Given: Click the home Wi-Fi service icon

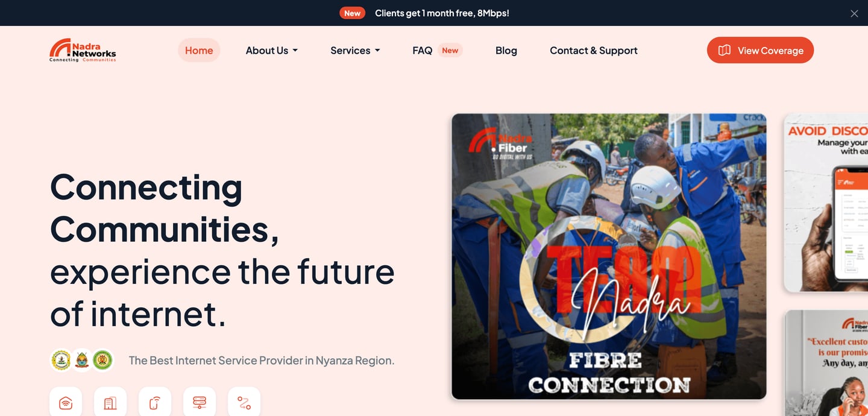Looking at the screenshot, I should 66,402.
